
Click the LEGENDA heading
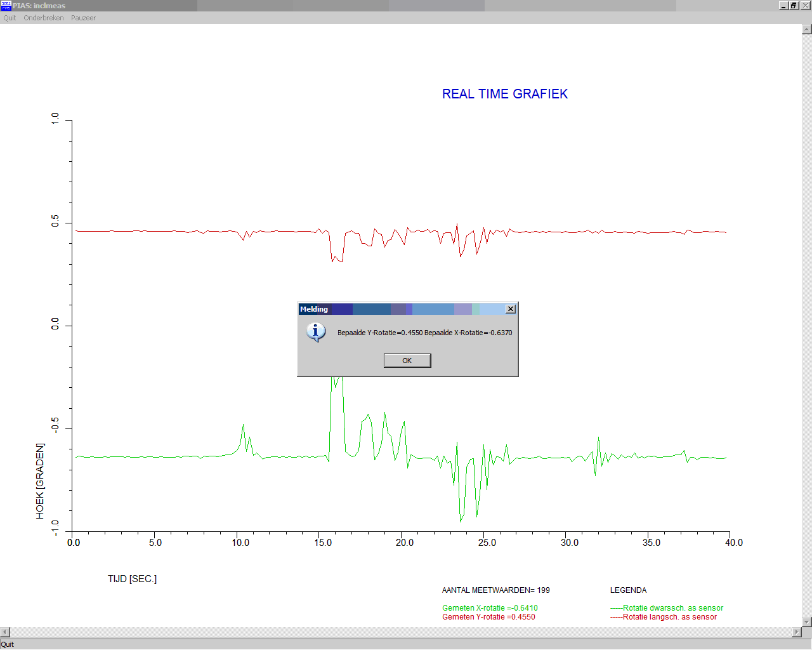coord(628,590)
